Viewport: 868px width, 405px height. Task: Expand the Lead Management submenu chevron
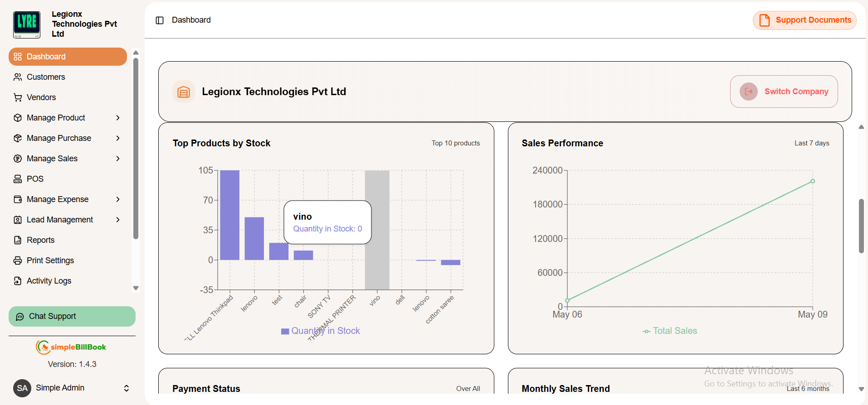[118, 220]
